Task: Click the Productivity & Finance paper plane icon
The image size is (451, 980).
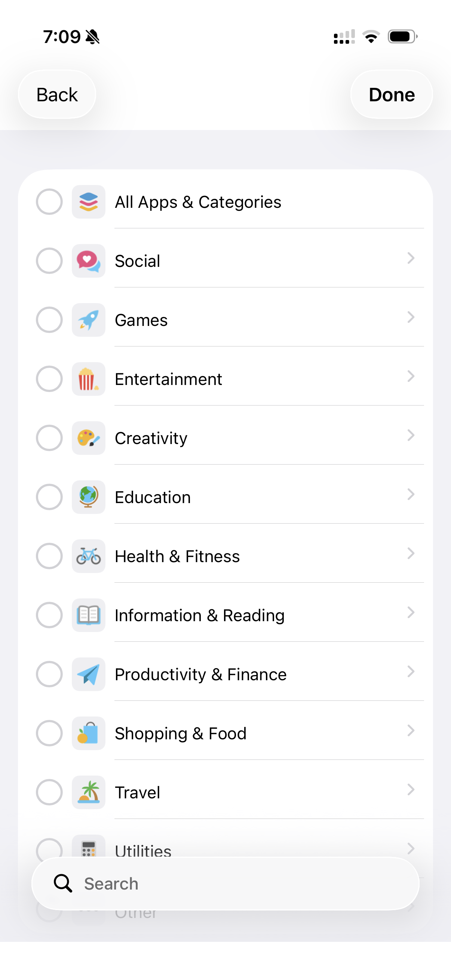Action: (88, 674)
